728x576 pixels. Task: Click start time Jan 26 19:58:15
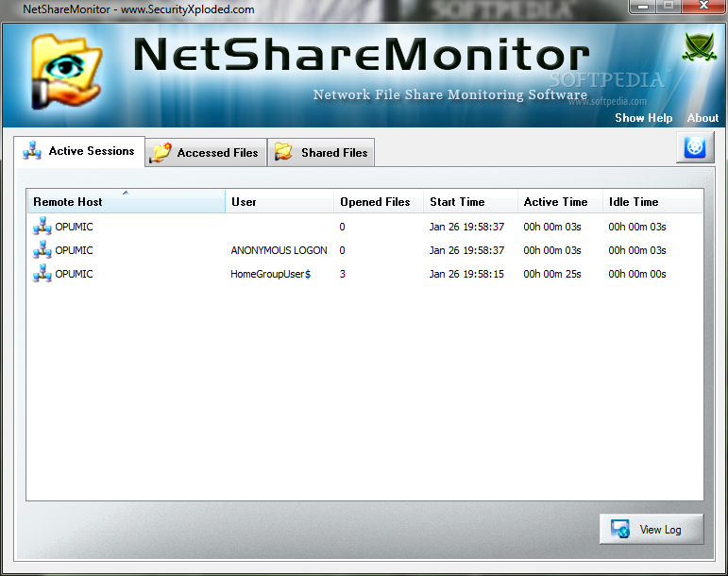tap(466, 274)
